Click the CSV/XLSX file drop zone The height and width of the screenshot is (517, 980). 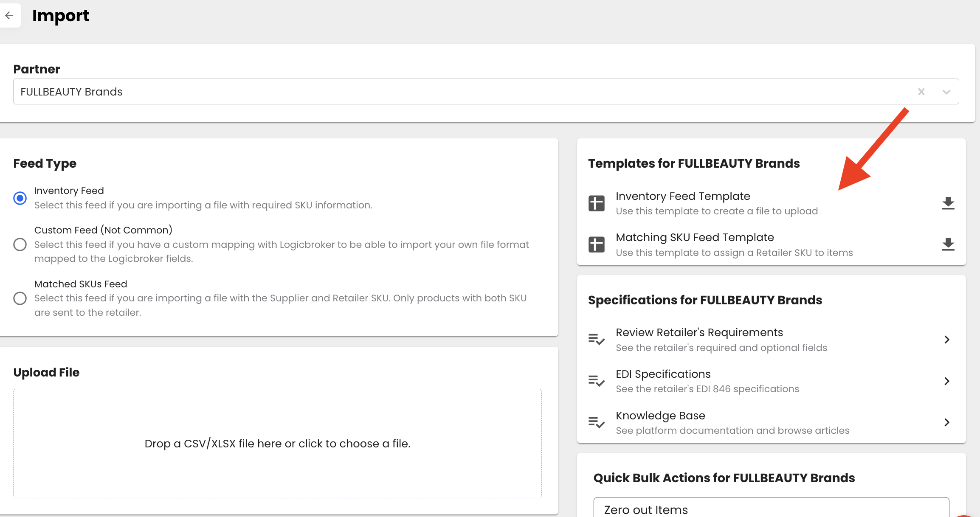pos(277,444)
